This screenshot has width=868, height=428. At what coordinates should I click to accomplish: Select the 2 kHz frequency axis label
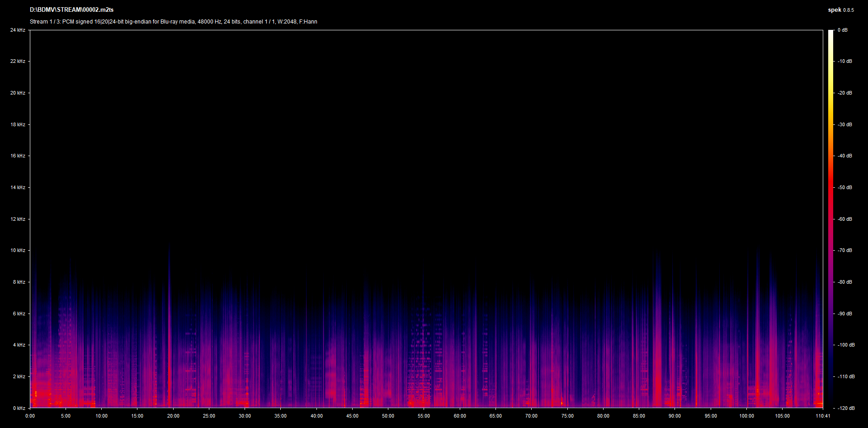pos(19,376)
